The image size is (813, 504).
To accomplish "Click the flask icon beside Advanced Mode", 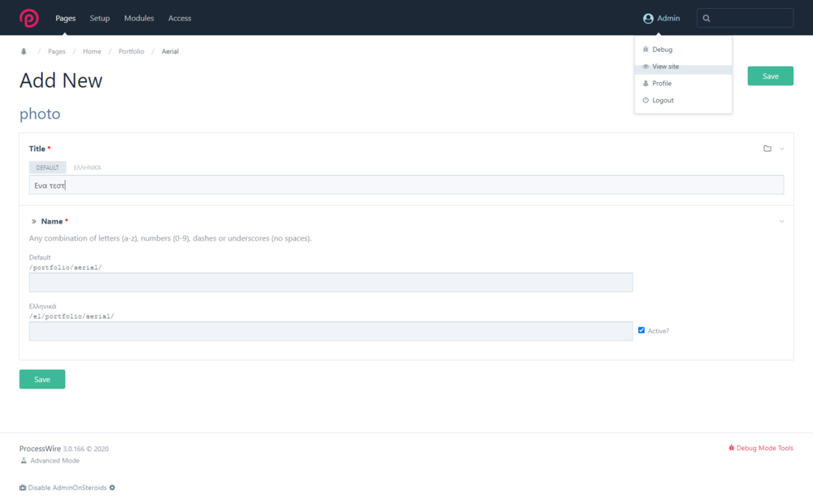I will coord(24,461).
